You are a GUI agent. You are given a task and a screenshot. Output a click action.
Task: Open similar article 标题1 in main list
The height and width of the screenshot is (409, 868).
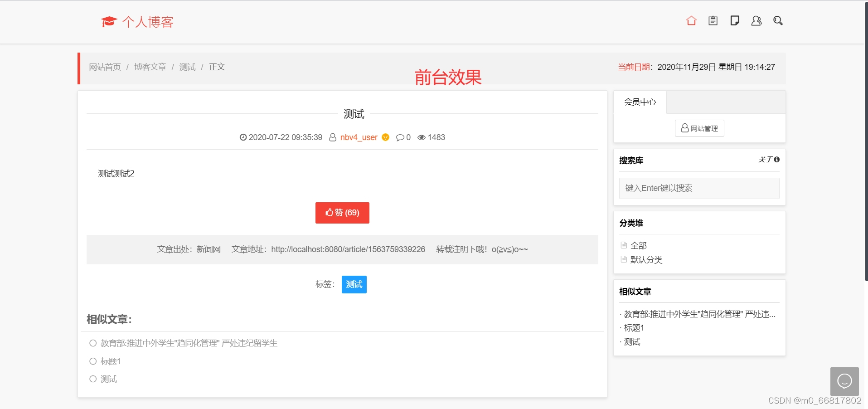(111, 361)
